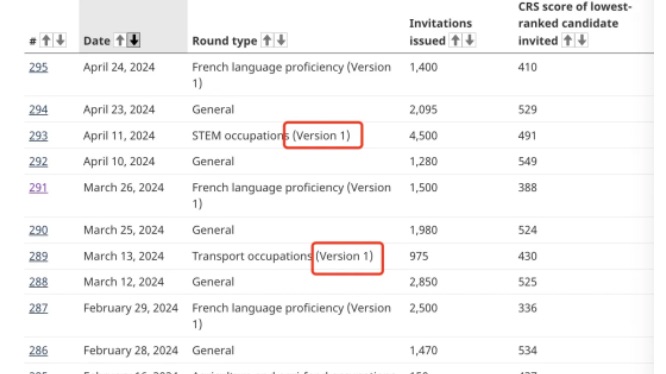Sort Date column ascending arrow
This screenshot has height=374, width=666.
tap(120, 40)
